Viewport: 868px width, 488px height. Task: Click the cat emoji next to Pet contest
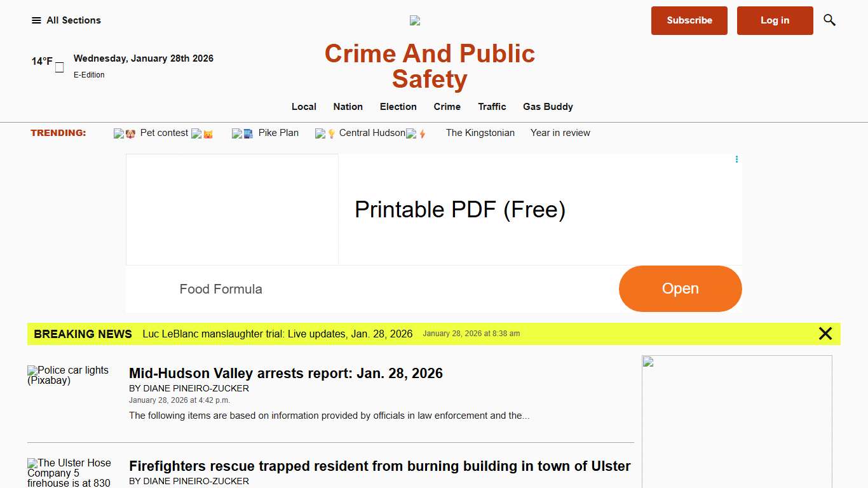[208, 133]
